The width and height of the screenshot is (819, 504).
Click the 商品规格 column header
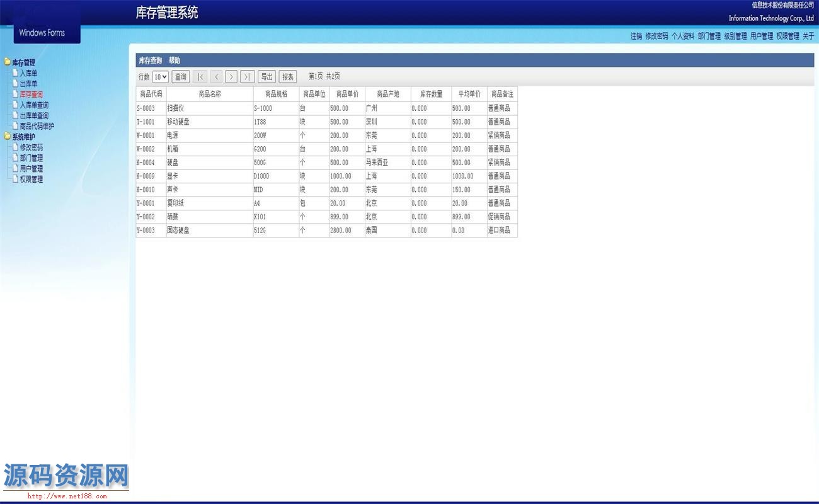pos(276,94)
